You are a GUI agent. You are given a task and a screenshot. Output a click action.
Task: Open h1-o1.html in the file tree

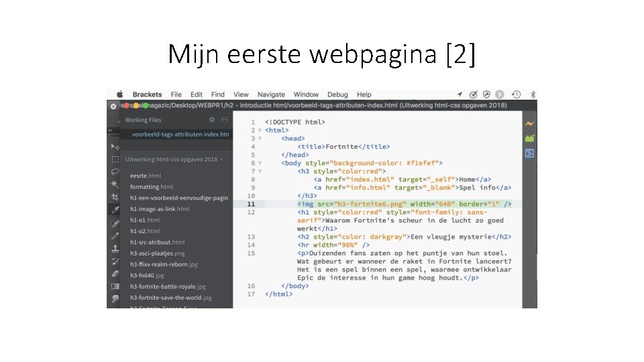145,220
